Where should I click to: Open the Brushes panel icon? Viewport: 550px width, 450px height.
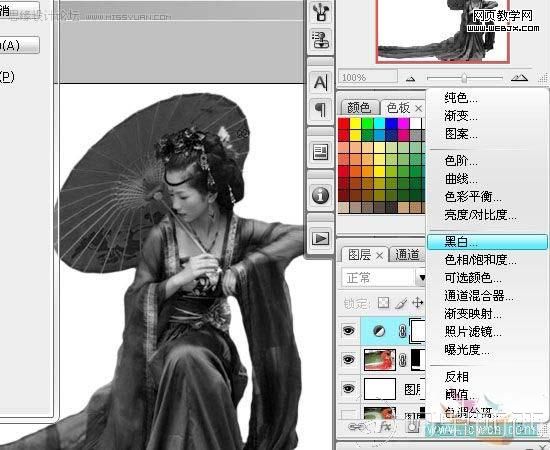tap(320, 12)
